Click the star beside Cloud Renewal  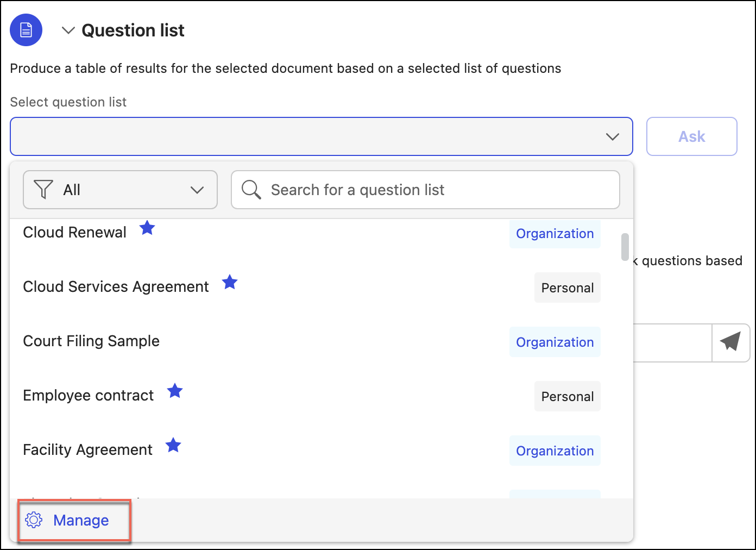pos(147,228)
